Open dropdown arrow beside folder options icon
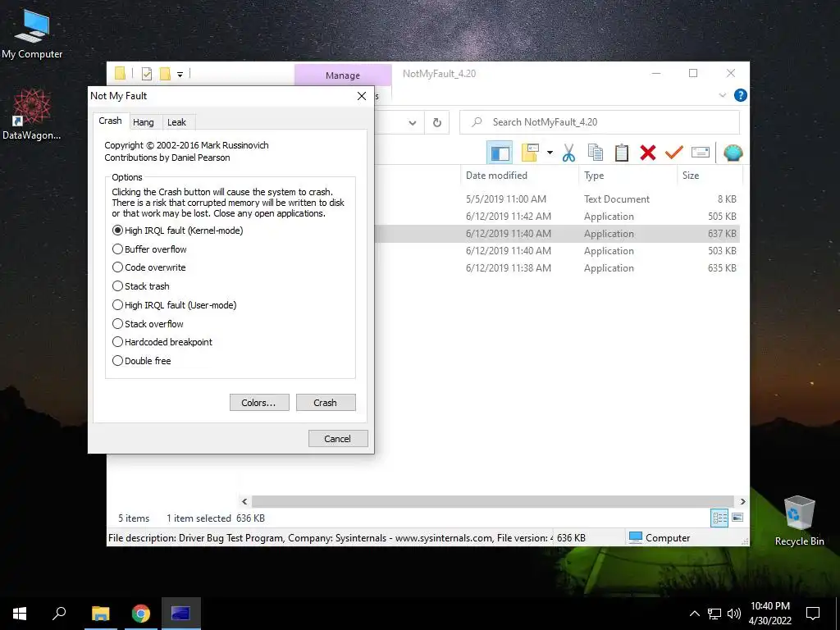840x630 pixels. click(550, 153)
